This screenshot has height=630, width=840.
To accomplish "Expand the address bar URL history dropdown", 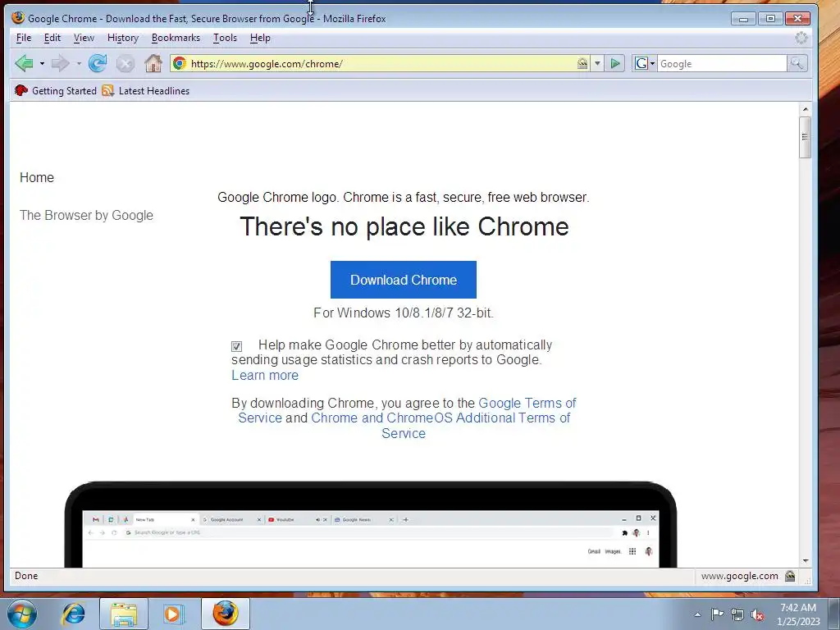I will click(597, 64).
